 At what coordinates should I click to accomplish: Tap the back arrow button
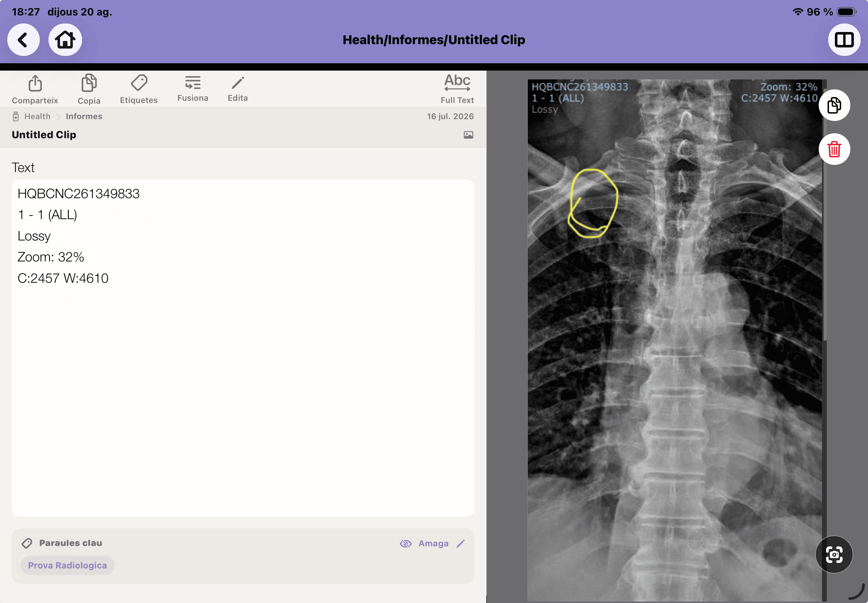[x=24, y=40]
